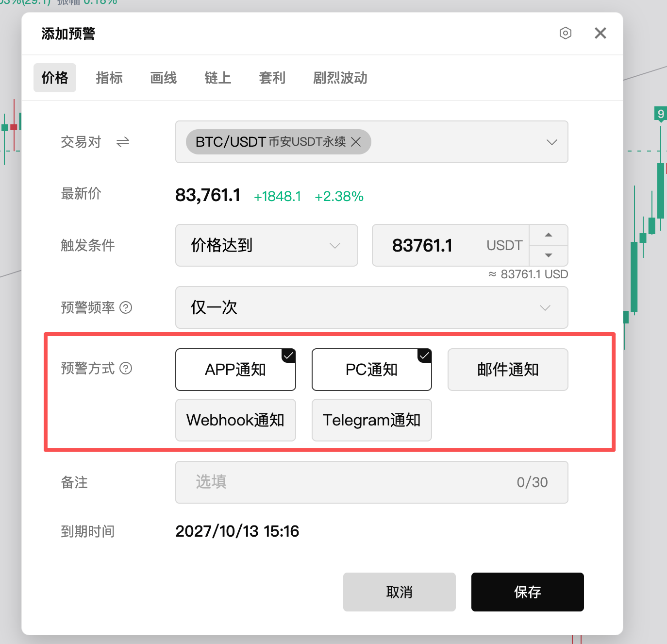
Task: Click the 备注 optional note field
Action: coord(372,482)
